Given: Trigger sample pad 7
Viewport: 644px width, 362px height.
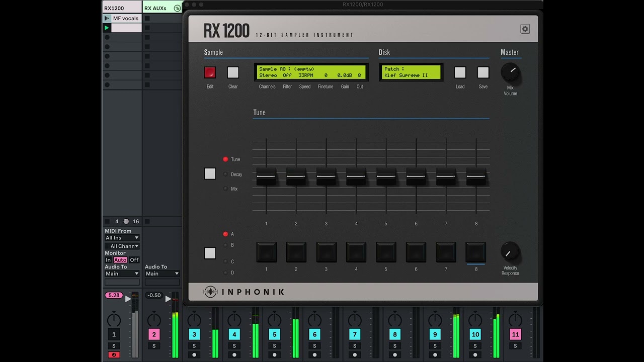Looking at the screenshot, I should (446, 252).
